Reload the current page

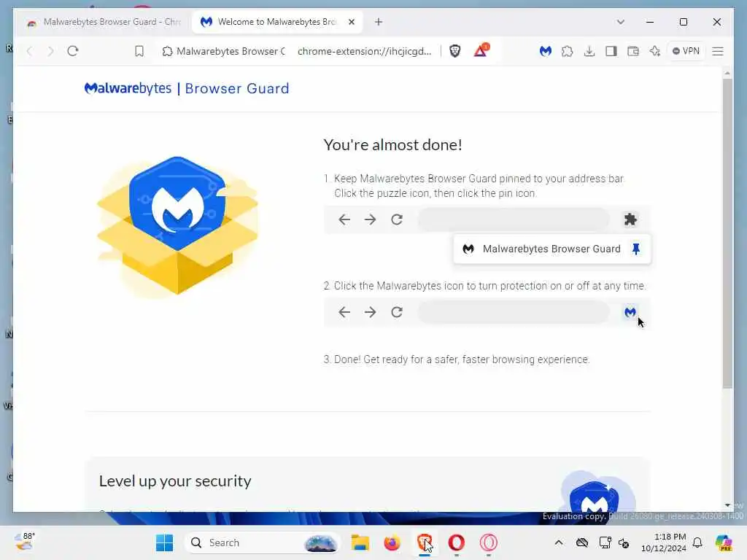coord(72,51)
